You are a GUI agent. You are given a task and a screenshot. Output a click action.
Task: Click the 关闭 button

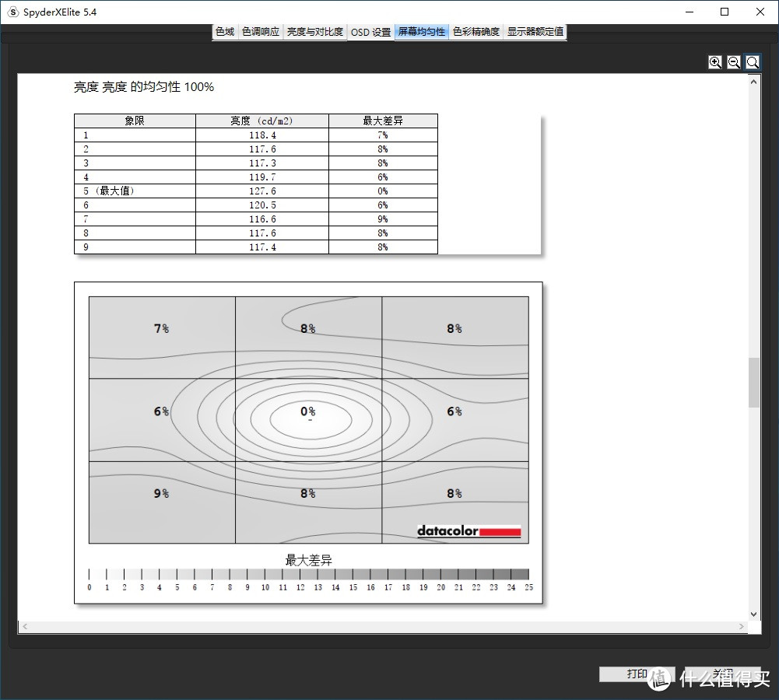(x=723, y=674)
